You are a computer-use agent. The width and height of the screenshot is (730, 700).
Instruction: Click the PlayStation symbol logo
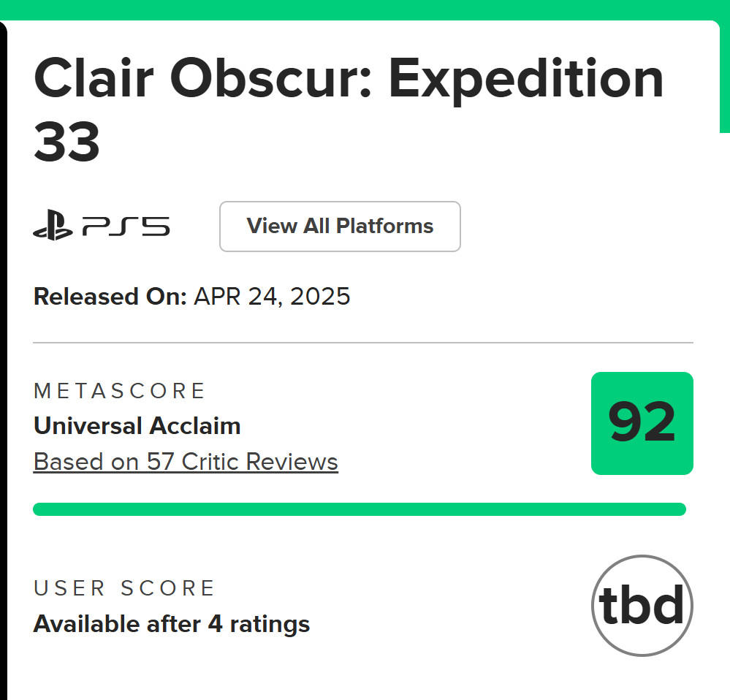pyautogui.click(x=53, y=227)
